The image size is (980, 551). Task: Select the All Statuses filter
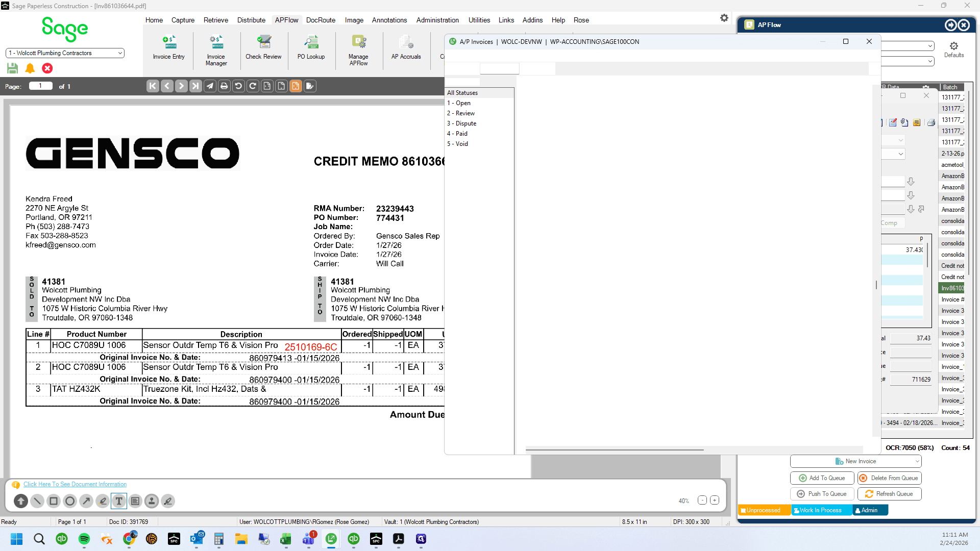(479, 93)
